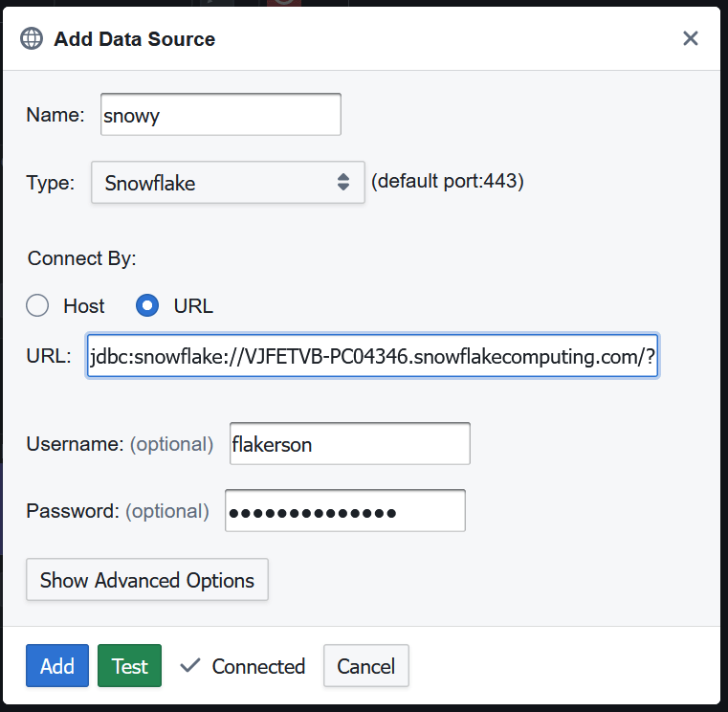Select the Host radio button

click(37, 306)
